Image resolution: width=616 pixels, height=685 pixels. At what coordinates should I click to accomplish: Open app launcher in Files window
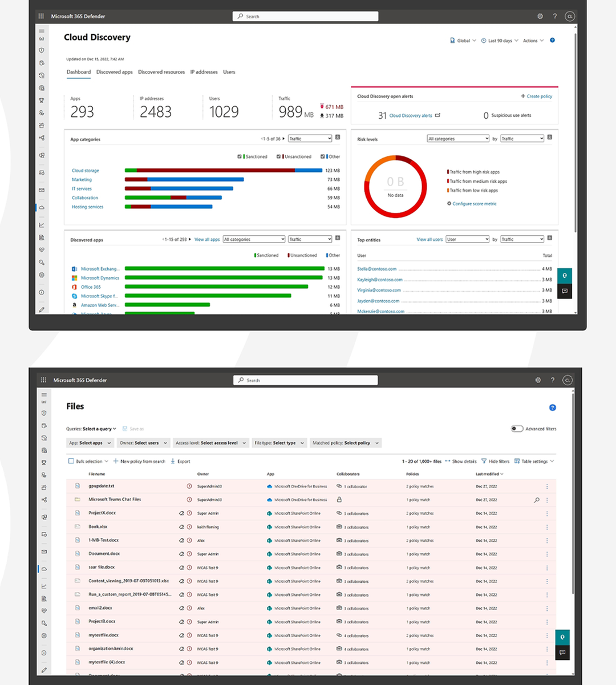click(43, 380)
